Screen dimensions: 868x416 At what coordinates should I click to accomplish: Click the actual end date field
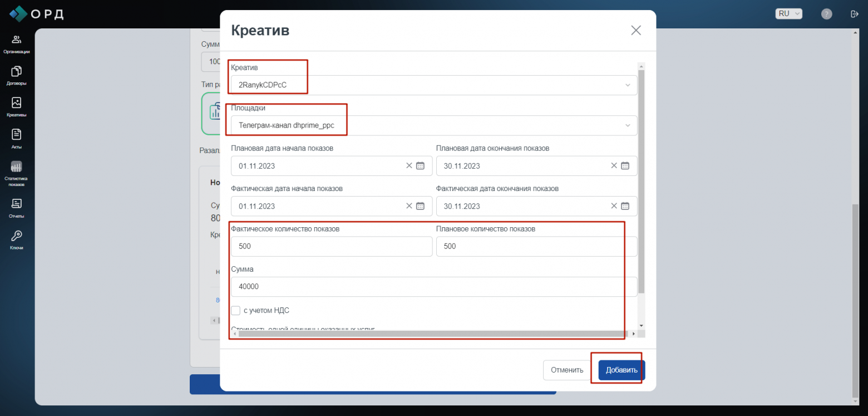click(x=537, y=206)
